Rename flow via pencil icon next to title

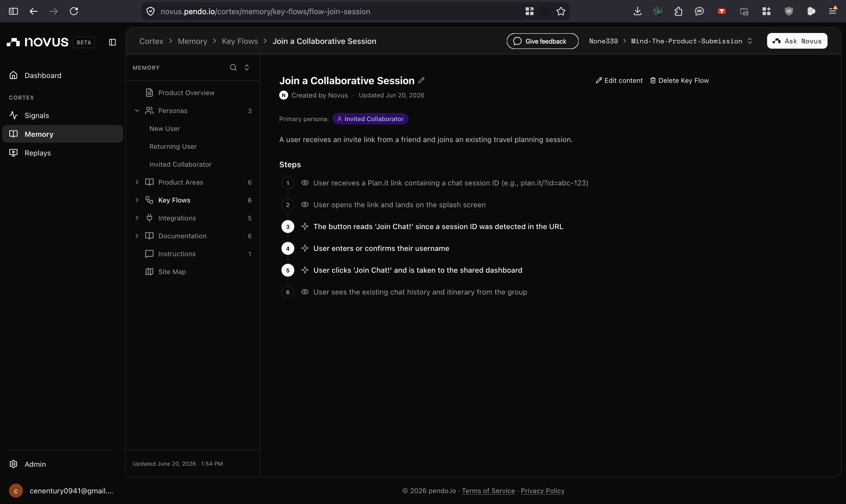point(421,81)
